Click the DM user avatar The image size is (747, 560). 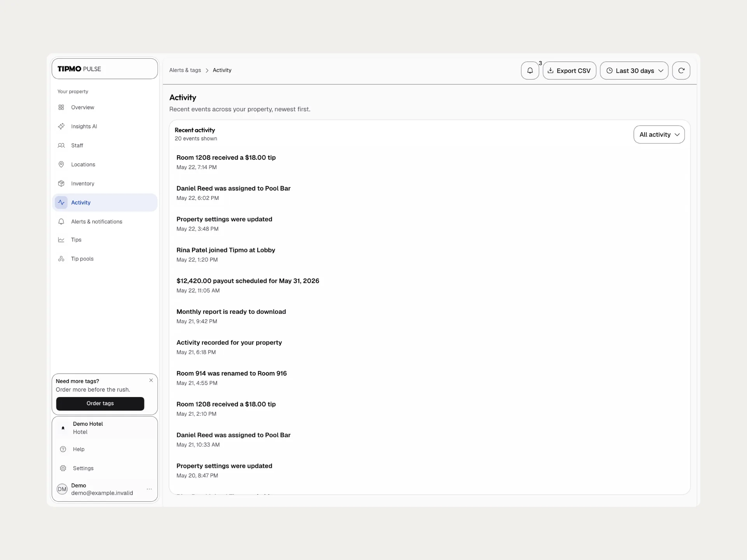[62, 489]
